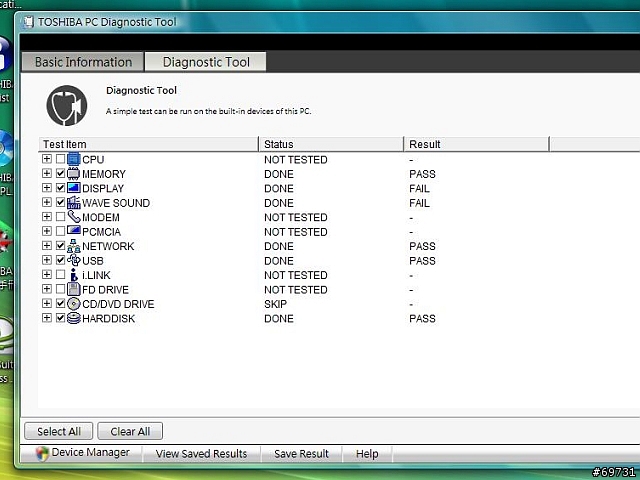Select the WAVE SOUND row FAIL result
This screenshot has height=480, width=640.
tap(419, 203)
